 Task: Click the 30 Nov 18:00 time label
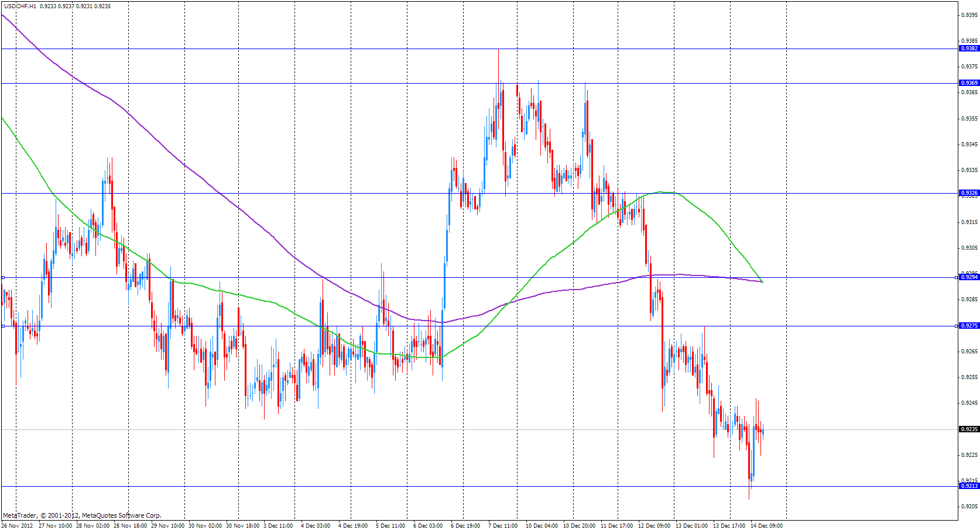pos(242,526)
